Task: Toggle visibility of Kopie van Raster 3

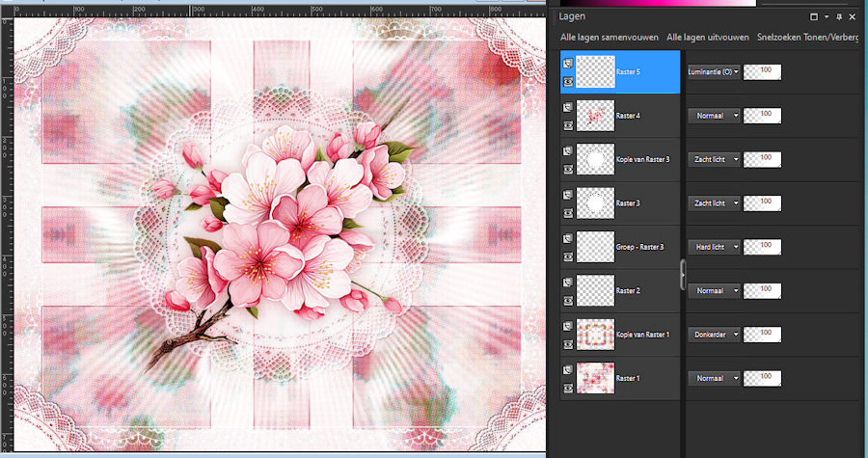Action: (568, 170)
